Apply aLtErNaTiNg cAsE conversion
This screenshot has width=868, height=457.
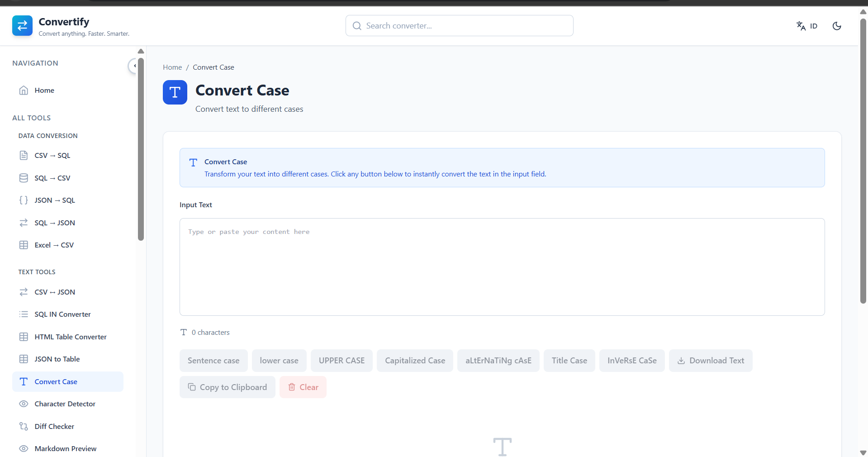coord(498,361)
